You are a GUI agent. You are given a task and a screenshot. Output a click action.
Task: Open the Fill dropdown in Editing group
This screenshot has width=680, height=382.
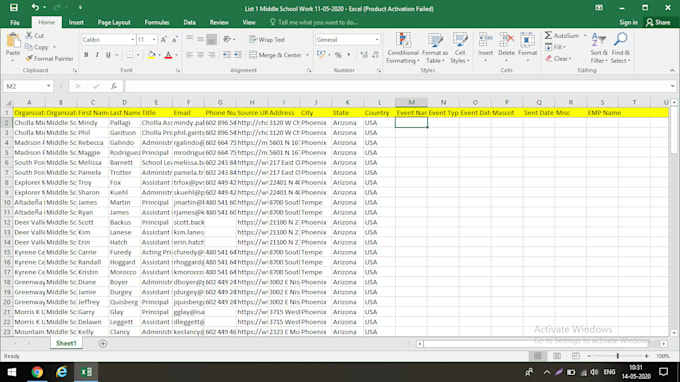coord(556,47)
